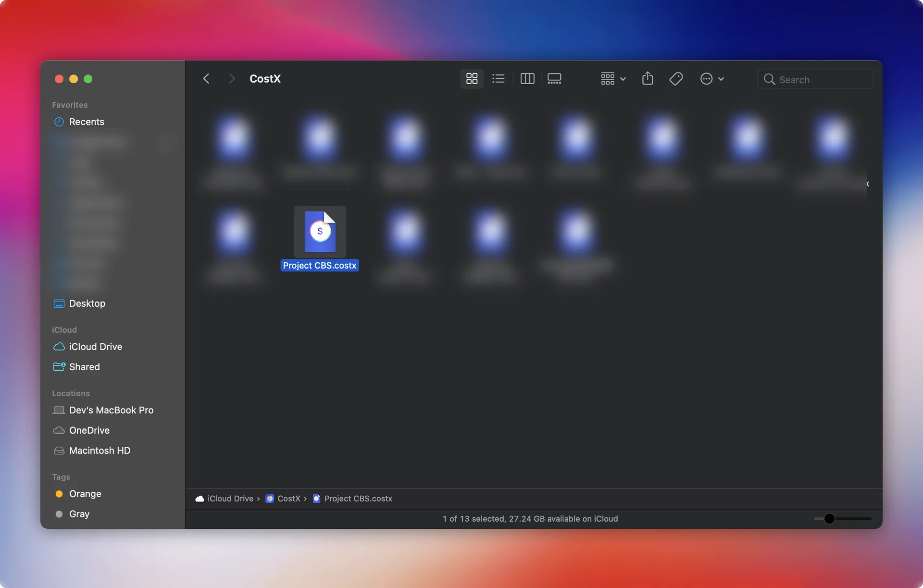Screen dimensions: 923x588
Task: Open the Desktop sidebar item
Action: (87, 303)
